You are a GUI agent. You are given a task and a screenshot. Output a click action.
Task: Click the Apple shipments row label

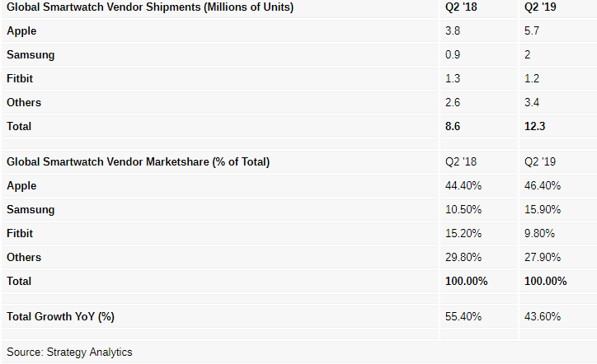[x=21, y=31]
